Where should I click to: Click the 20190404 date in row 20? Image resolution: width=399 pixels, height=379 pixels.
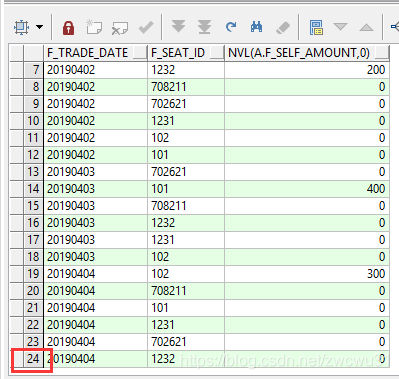71,291
